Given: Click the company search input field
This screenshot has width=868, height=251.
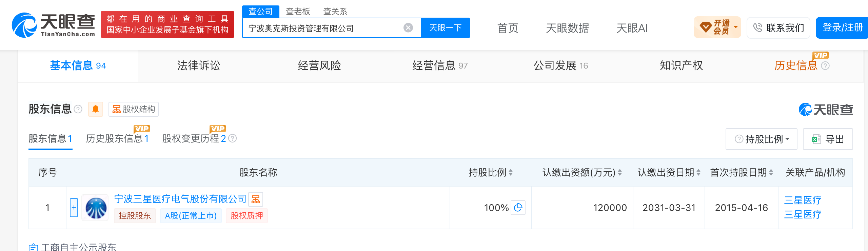Looking at the screenshot, I should 324,28.
